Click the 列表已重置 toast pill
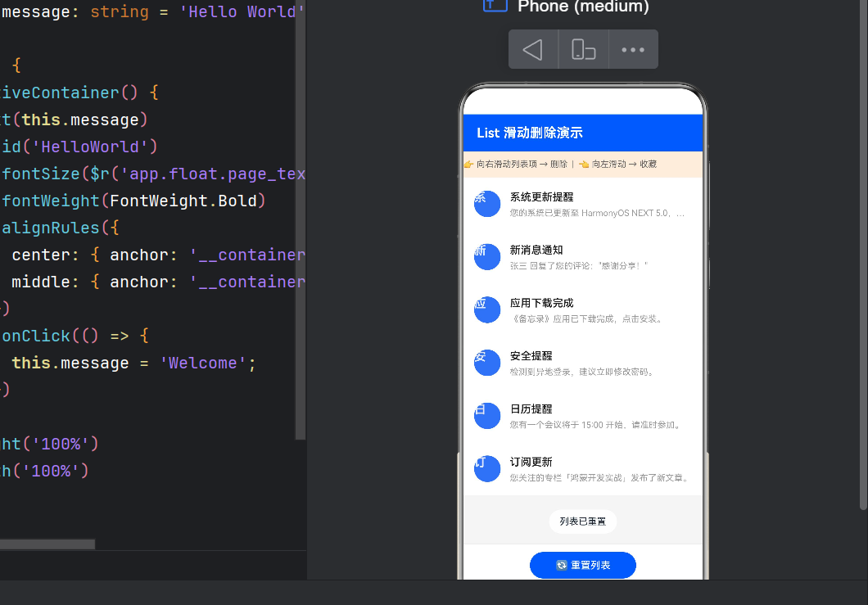 pos(583,521)
